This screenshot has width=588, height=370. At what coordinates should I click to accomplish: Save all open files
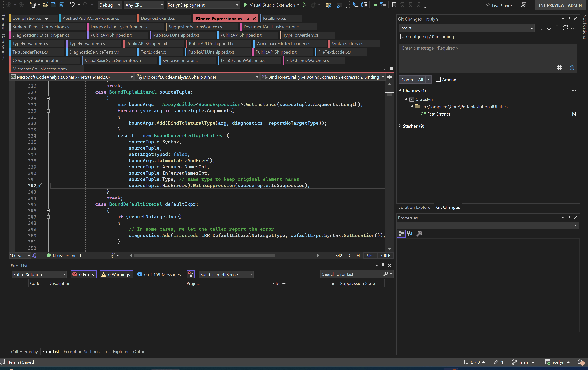pos(61,5)
